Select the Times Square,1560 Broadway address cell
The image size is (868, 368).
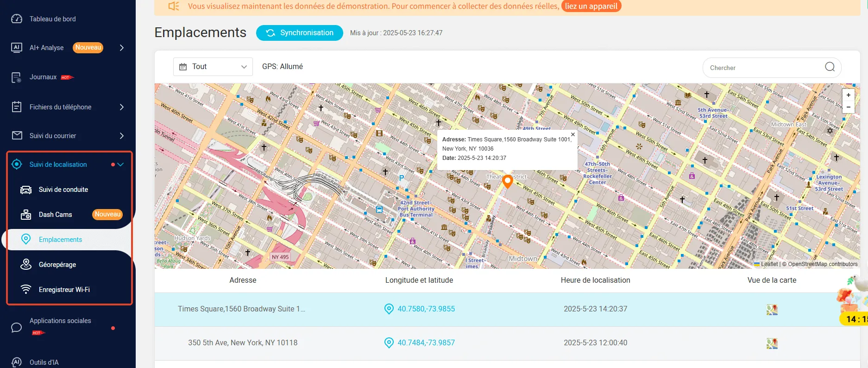click(x=242, y=309)
